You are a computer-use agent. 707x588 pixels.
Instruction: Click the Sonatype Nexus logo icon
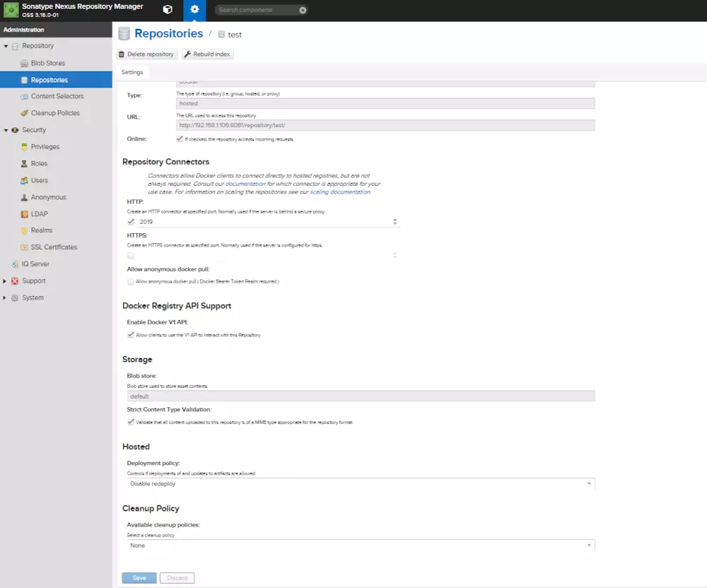pos(11,10)
